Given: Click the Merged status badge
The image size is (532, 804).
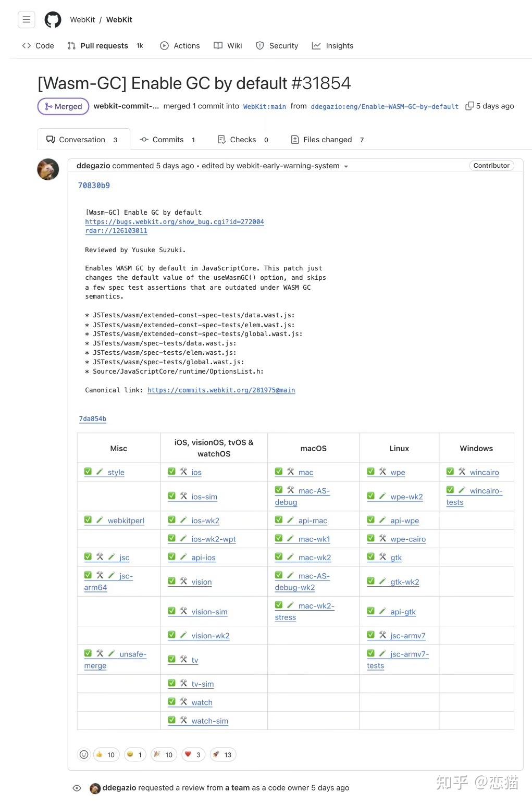Looking at the screenshot, I should [63, 106].
